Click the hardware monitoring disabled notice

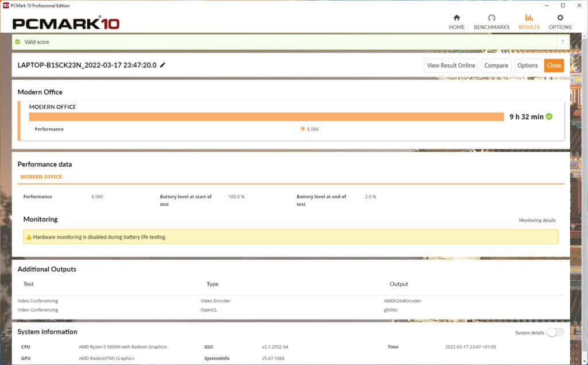click(x=291, y=237)
